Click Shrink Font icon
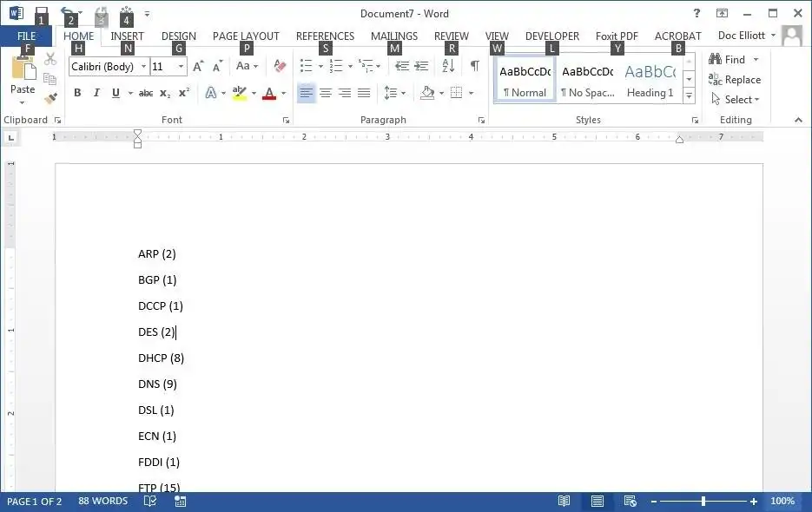Screen dimensions: 812x512 coord(217,66)
